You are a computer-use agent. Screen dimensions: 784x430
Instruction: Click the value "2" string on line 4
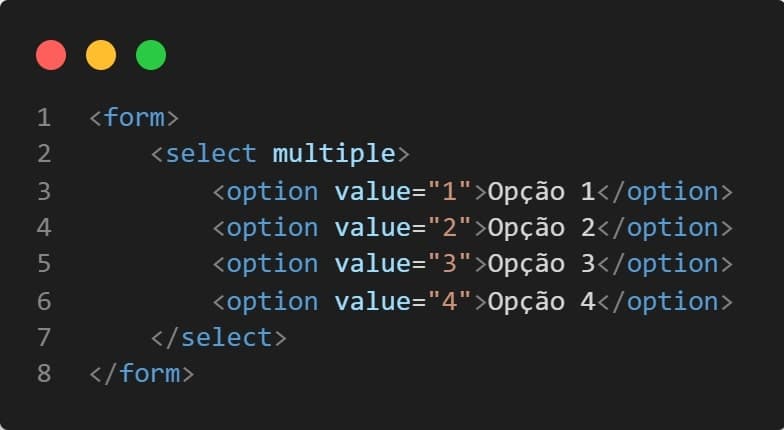point(450,228)
